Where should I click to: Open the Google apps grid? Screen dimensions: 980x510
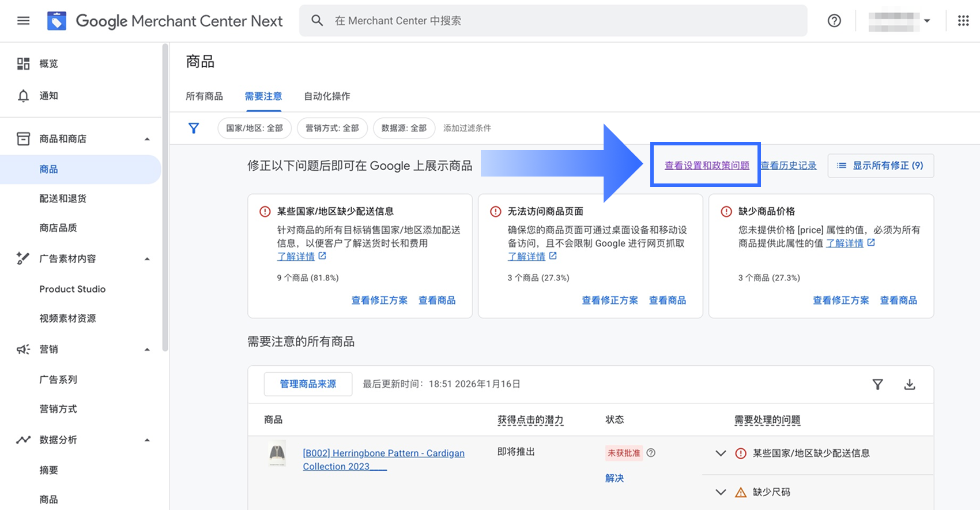963,21
